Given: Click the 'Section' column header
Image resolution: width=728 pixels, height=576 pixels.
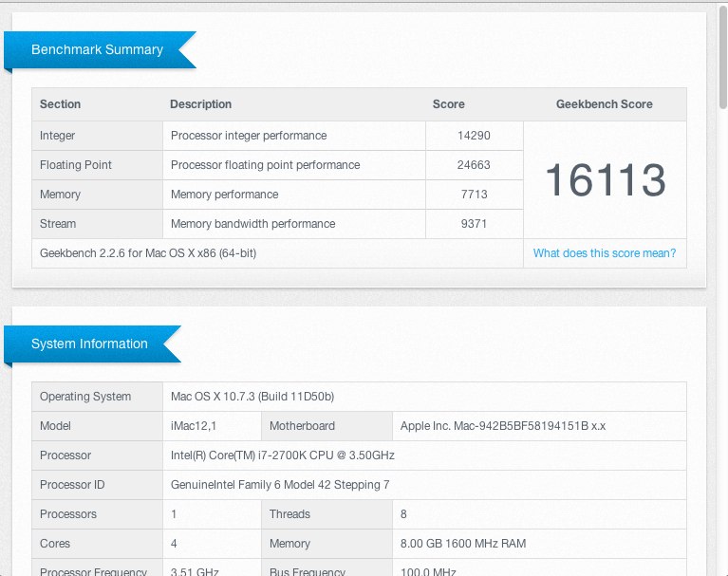Looking at the screenshot, I should tap(61, 104).
